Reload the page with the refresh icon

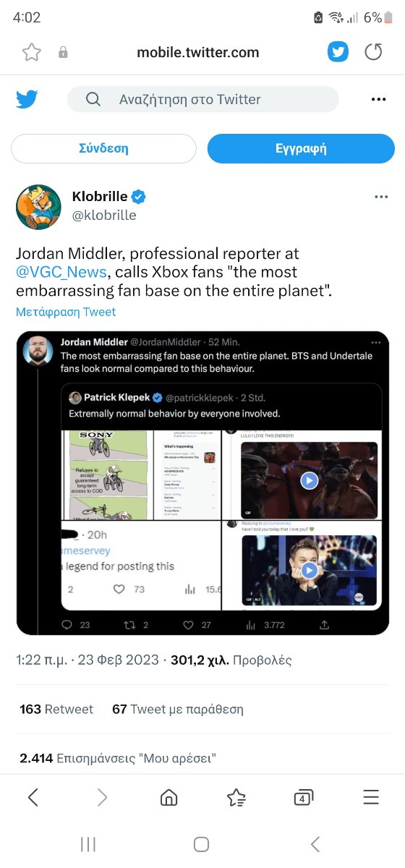[373, 52]
